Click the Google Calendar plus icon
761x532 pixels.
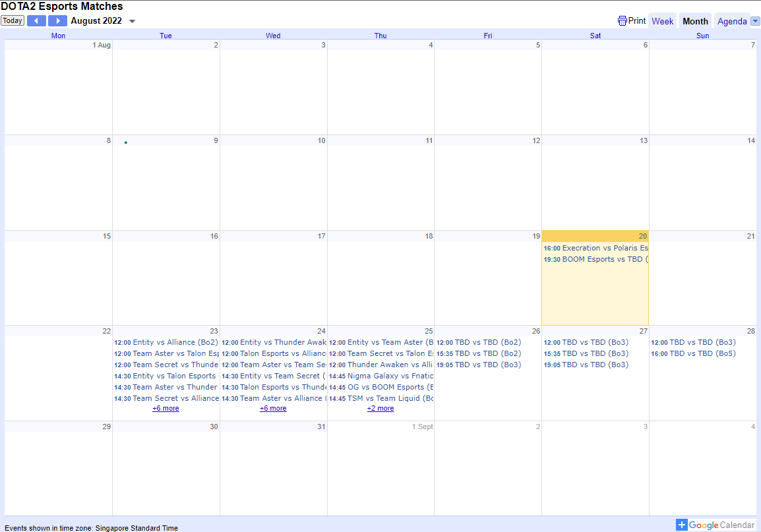[x=681, y=525]
